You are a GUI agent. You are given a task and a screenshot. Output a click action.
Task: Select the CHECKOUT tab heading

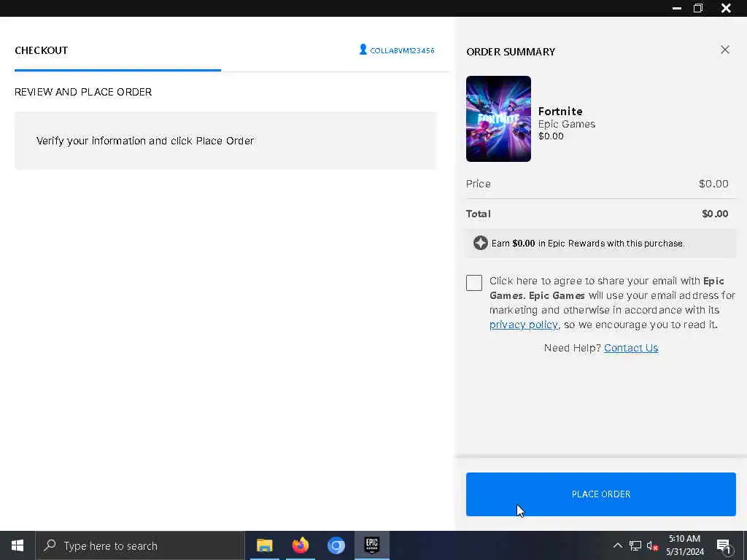[x=42, y=50]
